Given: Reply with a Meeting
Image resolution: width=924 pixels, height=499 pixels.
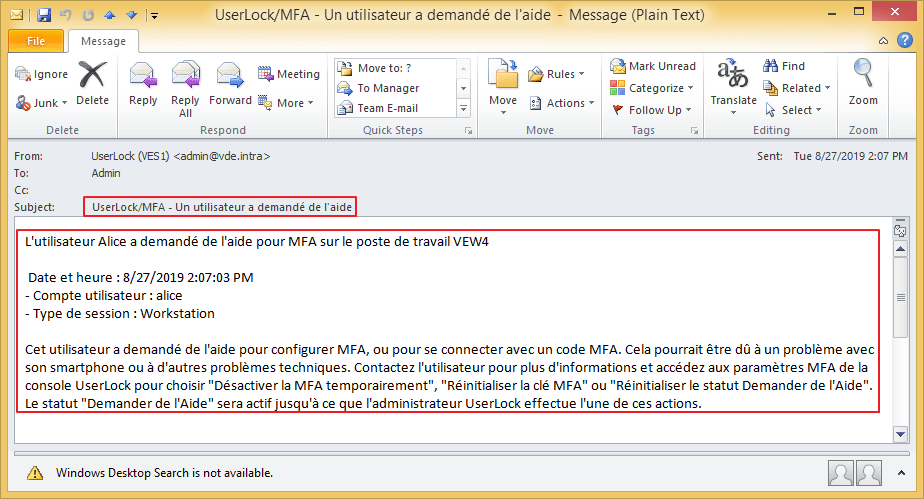Looking at the screenshot, I should [x=289, y=74].
